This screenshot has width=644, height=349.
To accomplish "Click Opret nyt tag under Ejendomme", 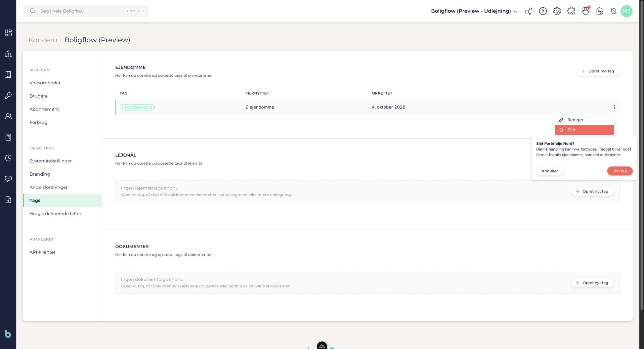I will click(598, 71).
